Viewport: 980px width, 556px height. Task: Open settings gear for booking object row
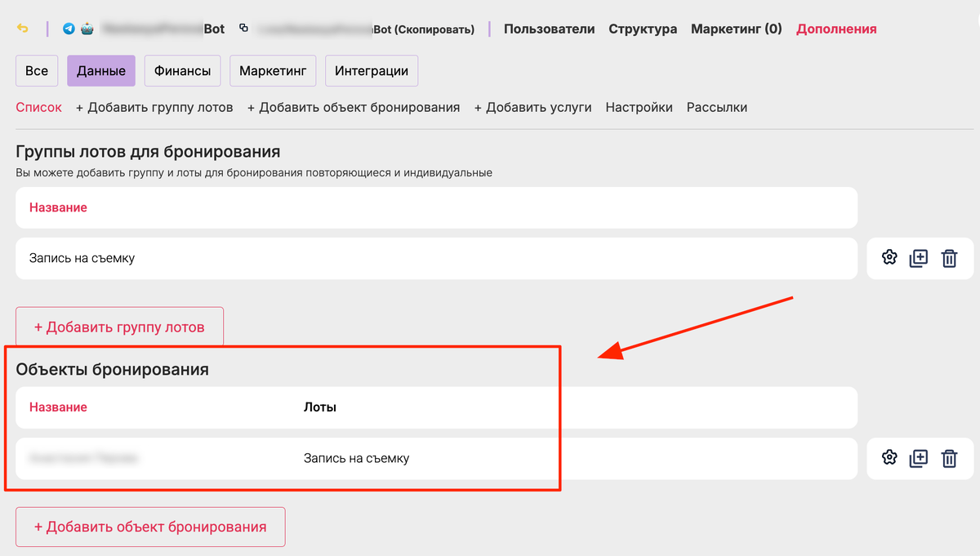coord(889,458)
